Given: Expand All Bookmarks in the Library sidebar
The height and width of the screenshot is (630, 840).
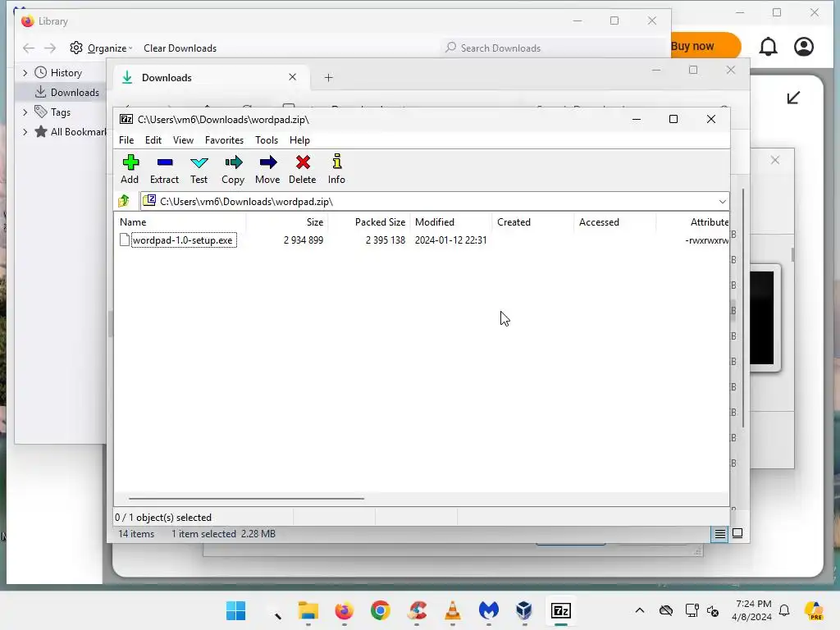Looking at the screenshot, I should tap(25, 132).
